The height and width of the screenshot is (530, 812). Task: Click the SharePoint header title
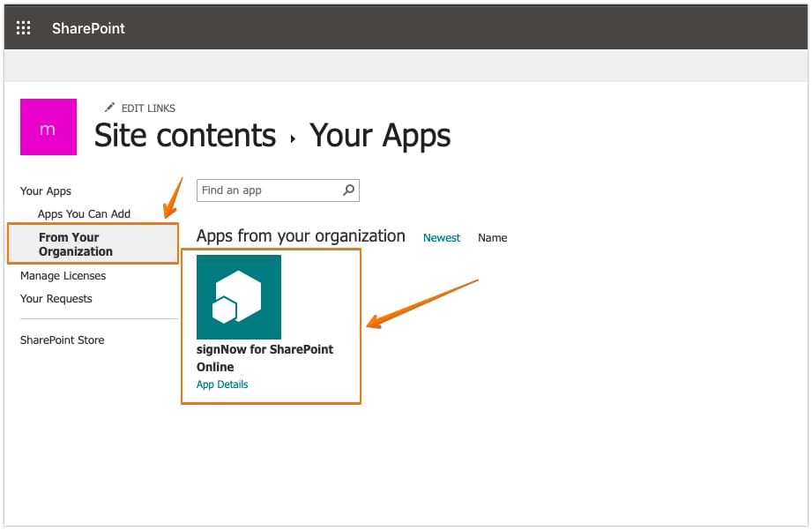click(88, 28)
